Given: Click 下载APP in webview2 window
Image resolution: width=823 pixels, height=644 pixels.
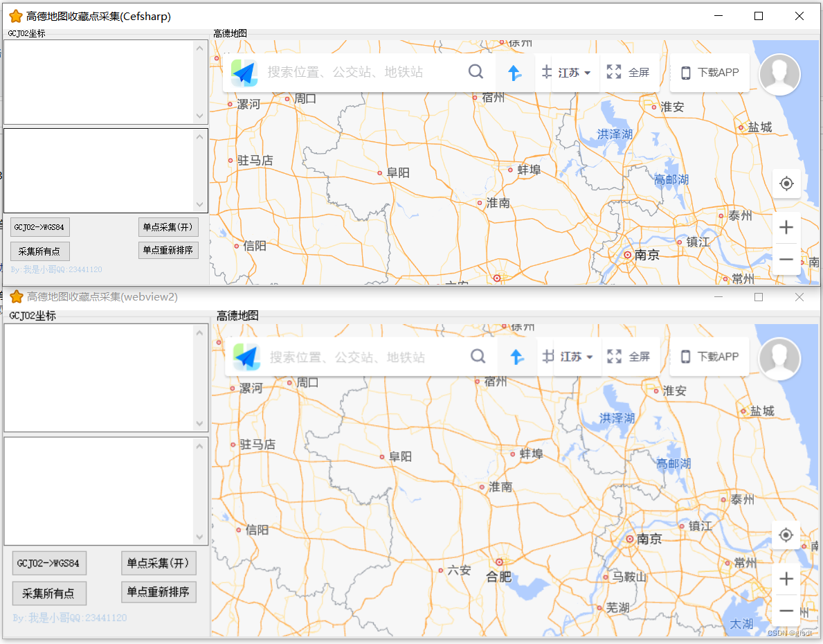Looking at the screenshot, I should click(x=710, y=357).
